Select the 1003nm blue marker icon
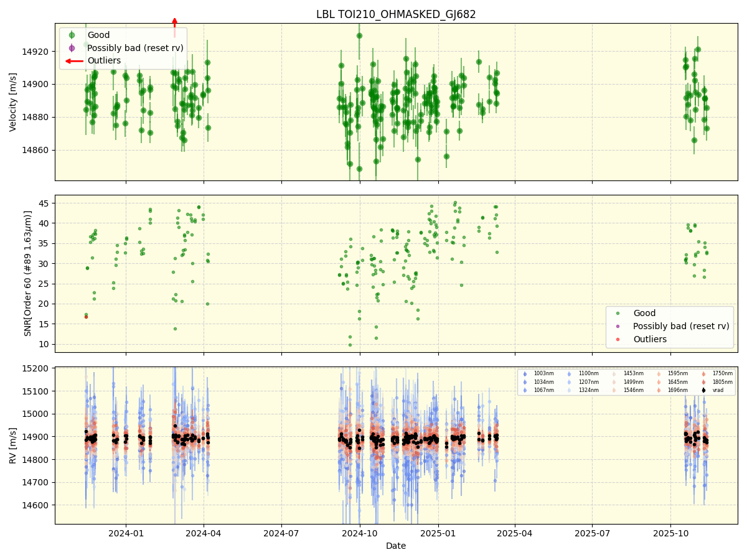 click(x=525, y=373)
